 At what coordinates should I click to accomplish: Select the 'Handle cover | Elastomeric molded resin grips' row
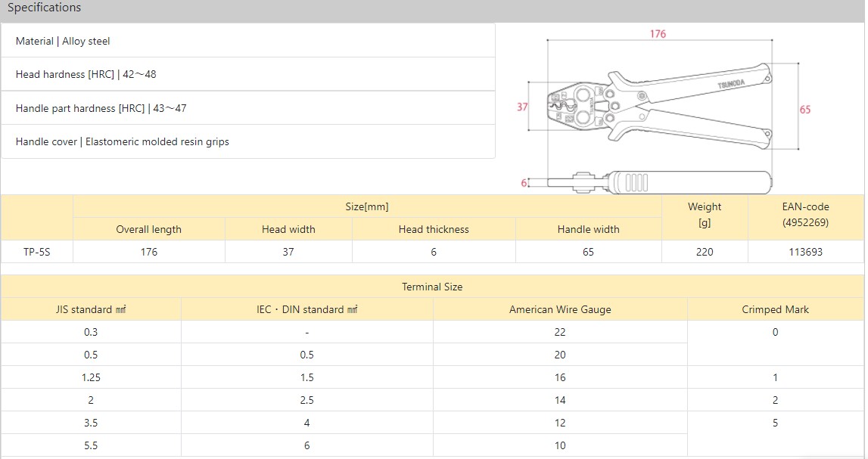pyautogui.click(x=248, y=141)
